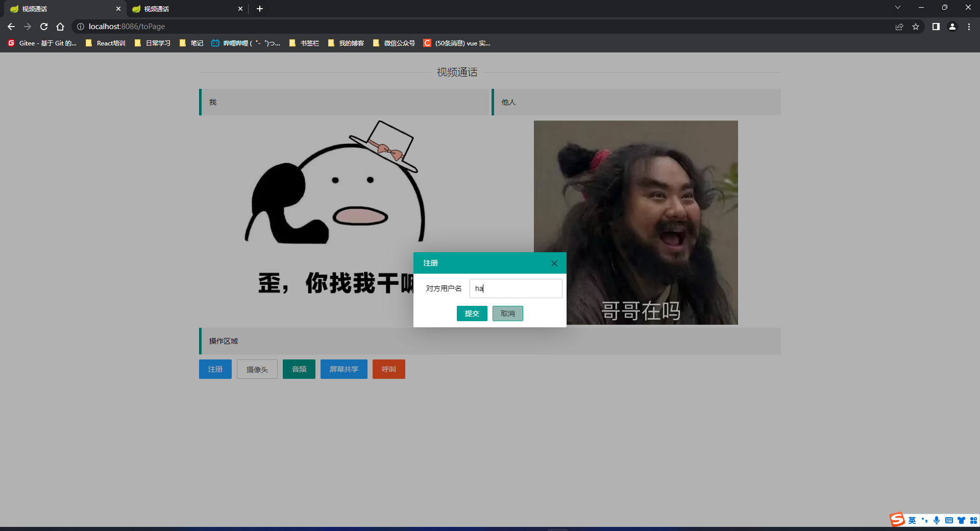Click Sogou voice input microphone icon
This screenshot has height=531, width=980.
937,520
